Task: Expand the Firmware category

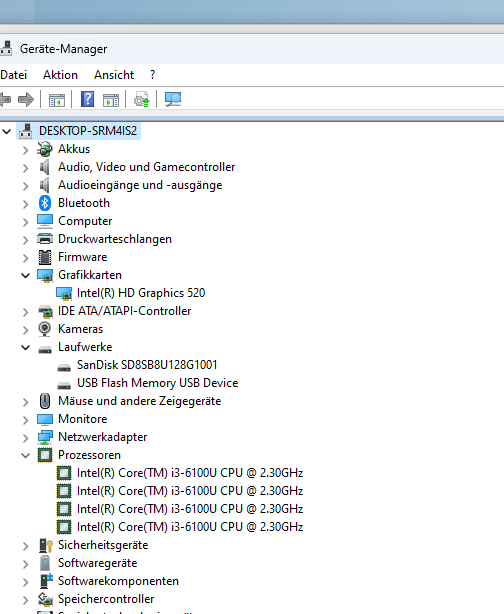Action: coord(25,258)
